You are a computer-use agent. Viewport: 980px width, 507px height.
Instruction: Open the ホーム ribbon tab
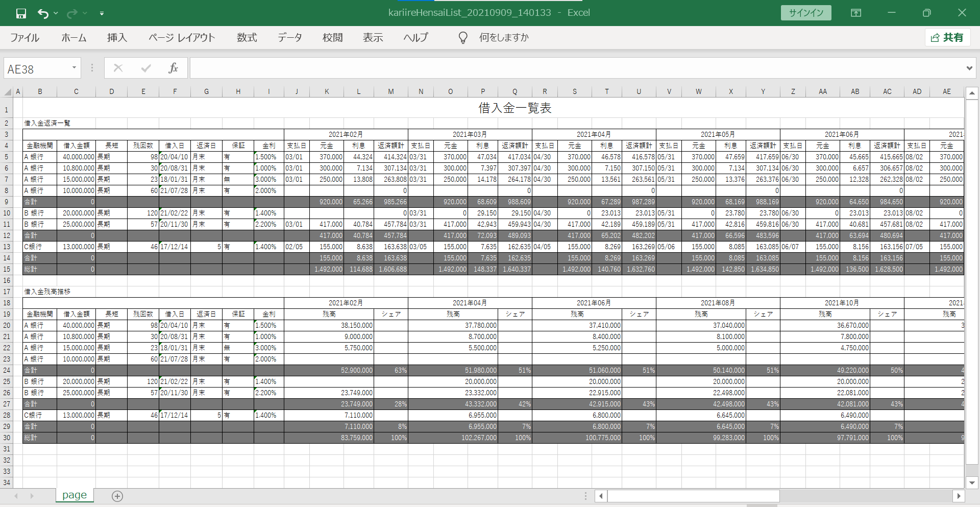74,37
